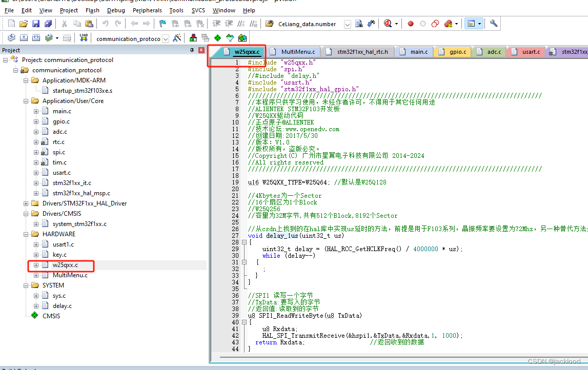Screen dimensions: 588x370
Task: Download to flash with the LOAD icon
Action: [x=84, y=38]
